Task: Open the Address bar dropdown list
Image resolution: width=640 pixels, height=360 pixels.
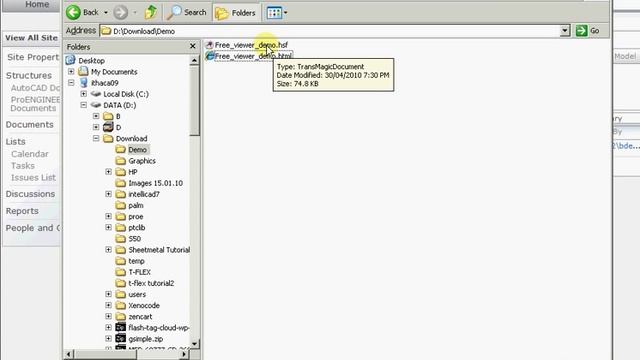Action: [565, 31]
